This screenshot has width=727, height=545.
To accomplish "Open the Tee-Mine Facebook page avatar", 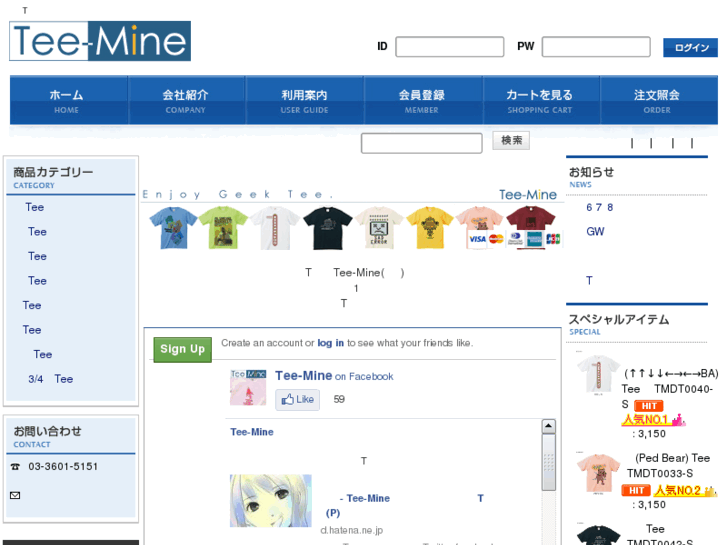I will coord(248,387).
